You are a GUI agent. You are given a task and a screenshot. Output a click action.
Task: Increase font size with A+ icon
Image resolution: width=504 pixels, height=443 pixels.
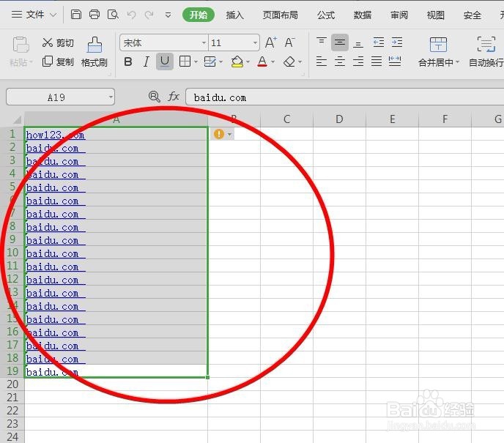tap(270, 42)
